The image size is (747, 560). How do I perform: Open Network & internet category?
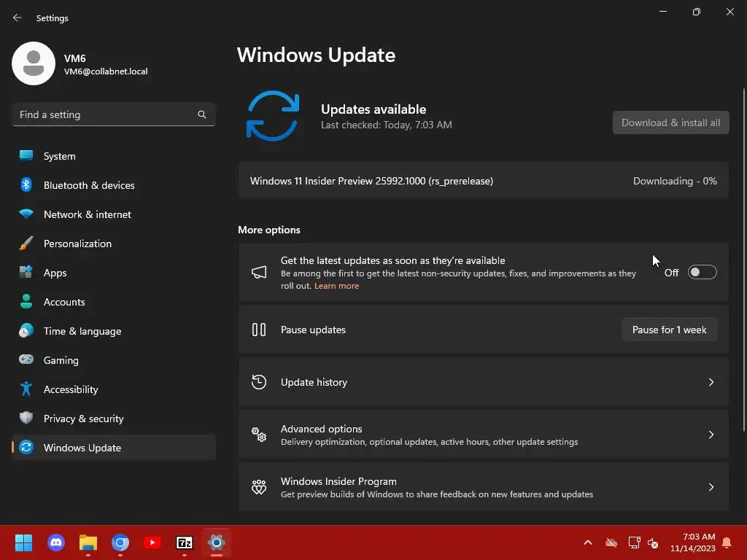pos(114,214)
